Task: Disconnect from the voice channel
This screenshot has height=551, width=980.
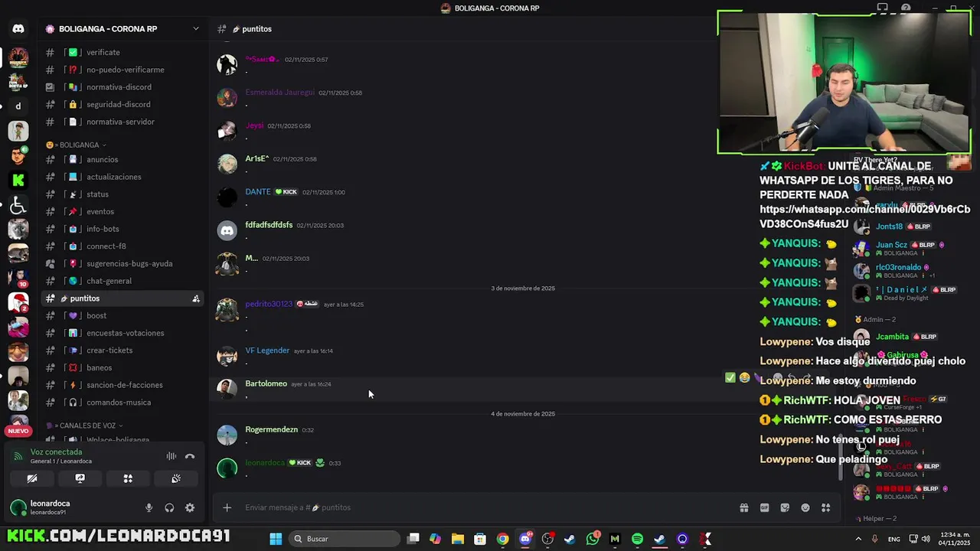Action: [190, 456]
